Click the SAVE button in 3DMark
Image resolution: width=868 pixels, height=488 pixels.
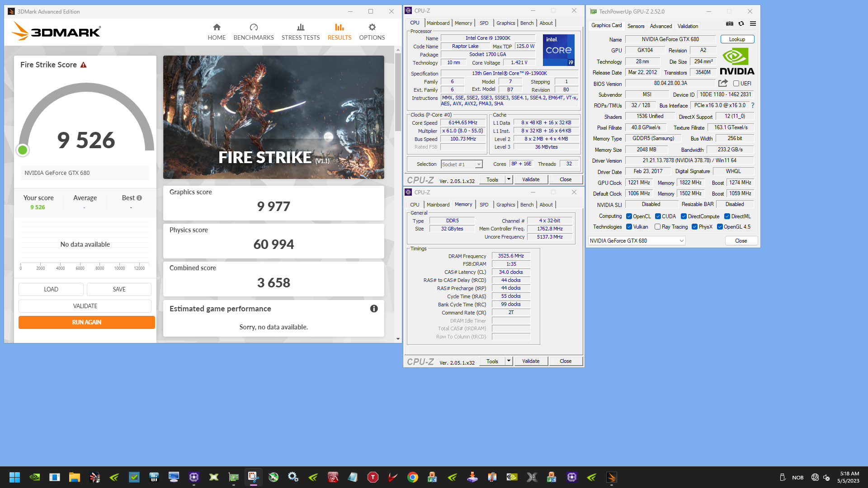click(119, 289)
